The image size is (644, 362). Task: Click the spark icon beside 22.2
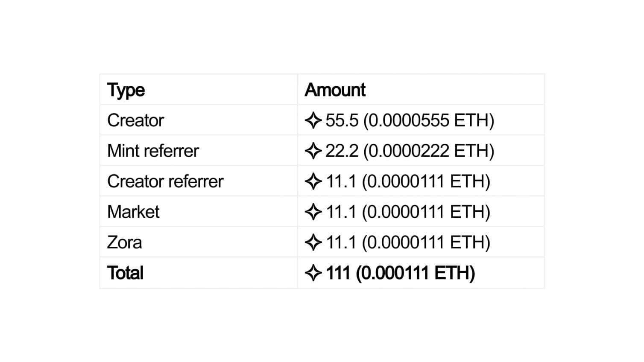(x=313, y=151)
